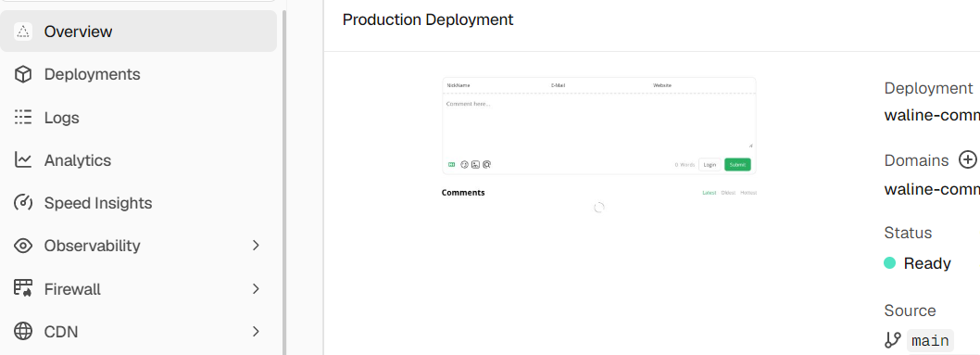Screen dimensions: 980x355
Task: Click the Speed Insights gauge icon
Action: point(23,203)
